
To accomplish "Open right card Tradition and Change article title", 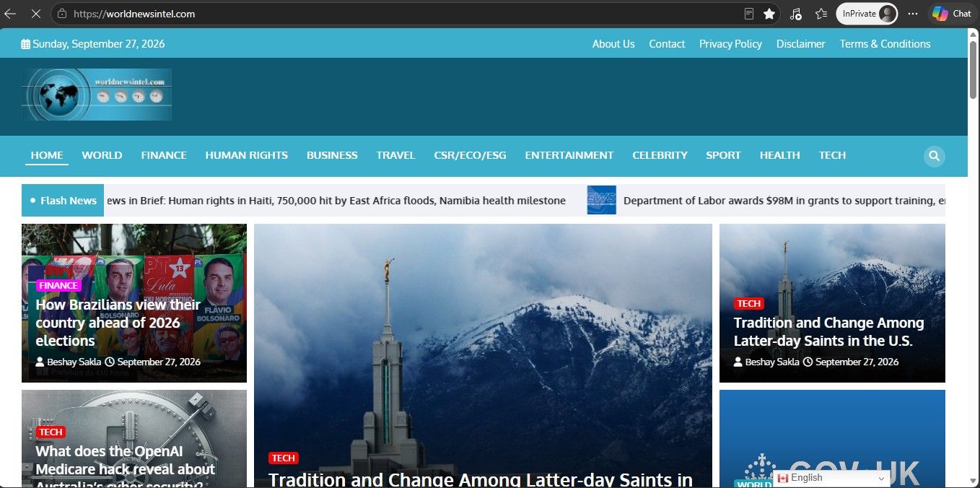I will point(828,332).
